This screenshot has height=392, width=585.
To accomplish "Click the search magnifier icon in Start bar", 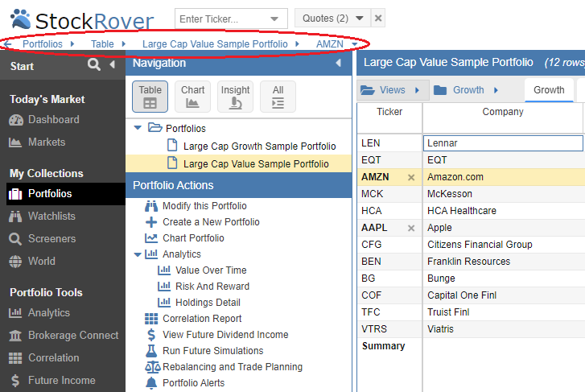I will coord(94,65).
